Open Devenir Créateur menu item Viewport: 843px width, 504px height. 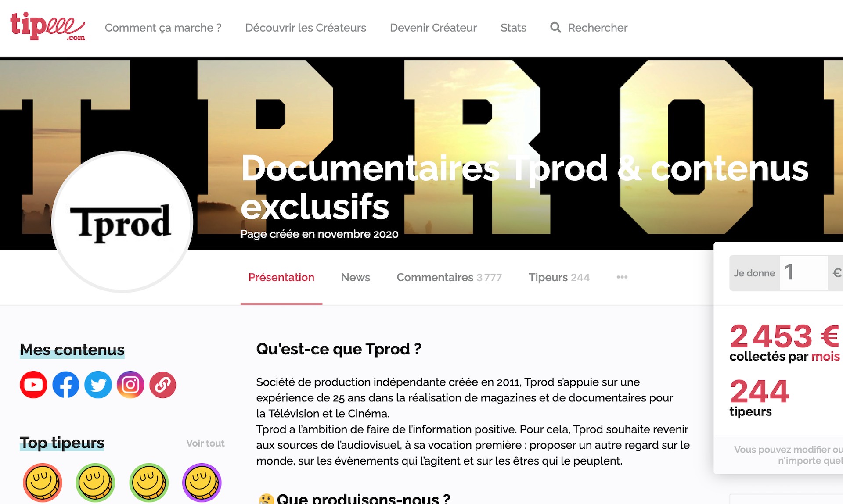(433, 28)
